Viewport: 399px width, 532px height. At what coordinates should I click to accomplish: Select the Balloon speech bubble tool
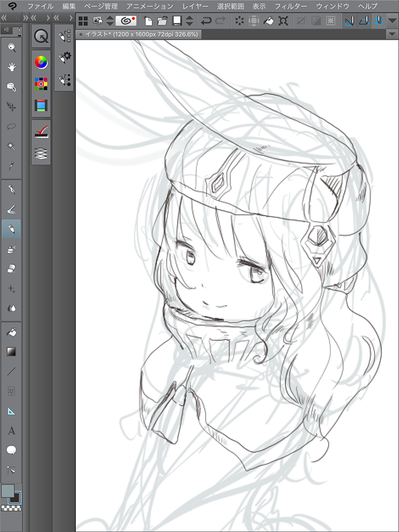[x=11, y=450]
